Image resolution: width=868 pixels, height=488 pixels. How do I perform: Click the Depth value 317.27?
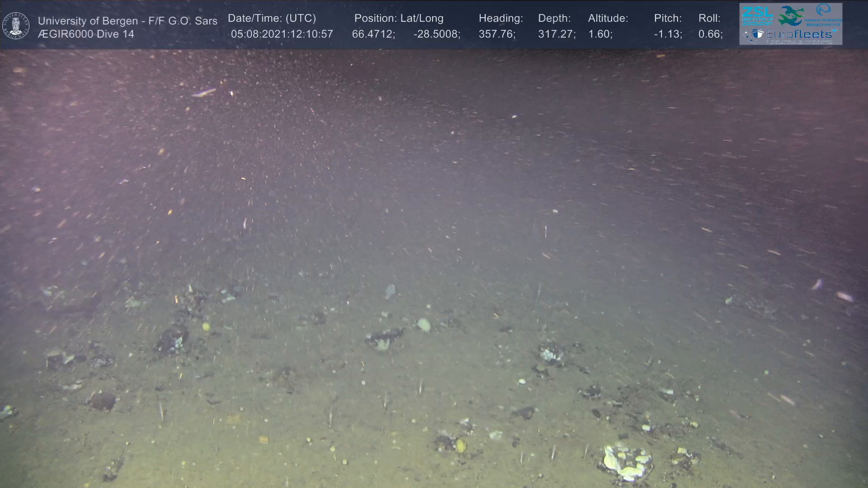pos(557,34)
